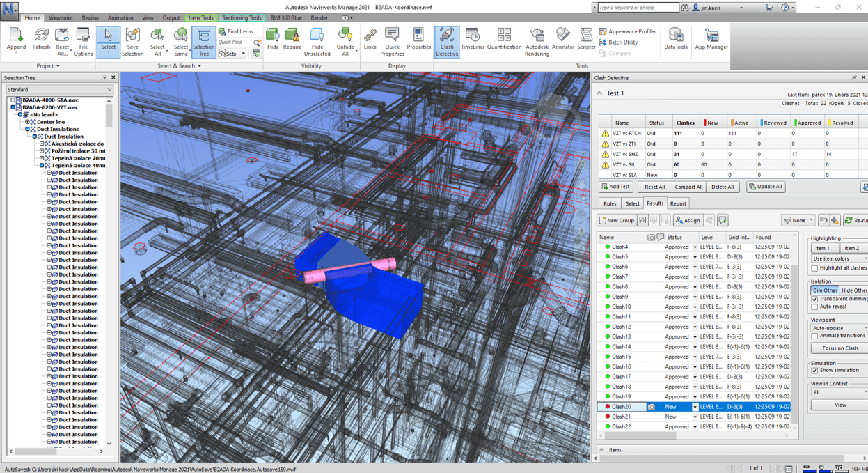The height and width of the screenshot is (473, 868).
Task: Click the keyword search input field
Action: (x=638, y=8)
